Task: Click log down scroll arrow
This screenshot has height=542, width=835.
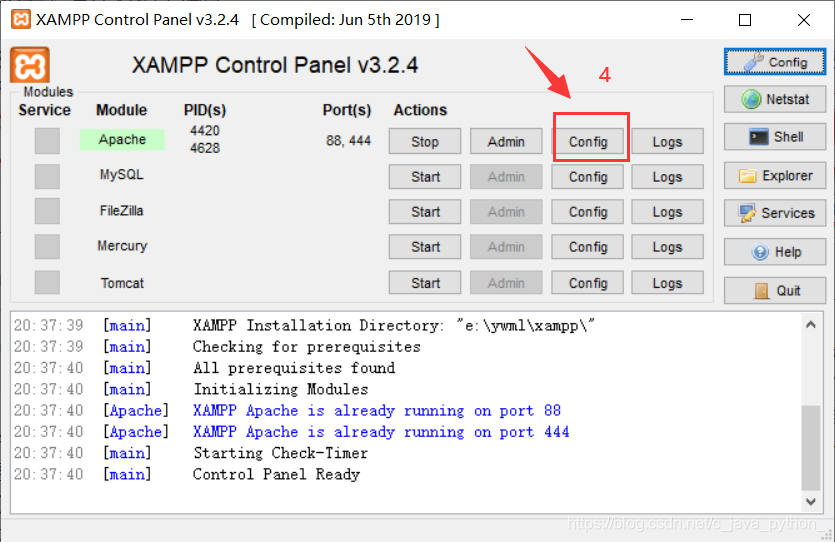Action: point(811,502)
